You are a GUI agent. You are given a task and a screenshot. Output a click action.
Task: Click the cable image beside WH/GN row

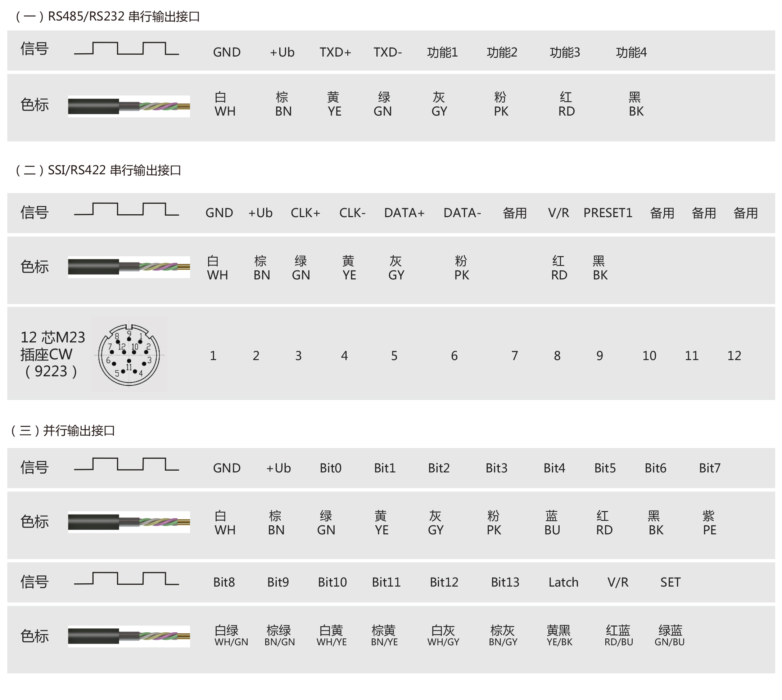[x=129, y=637]
